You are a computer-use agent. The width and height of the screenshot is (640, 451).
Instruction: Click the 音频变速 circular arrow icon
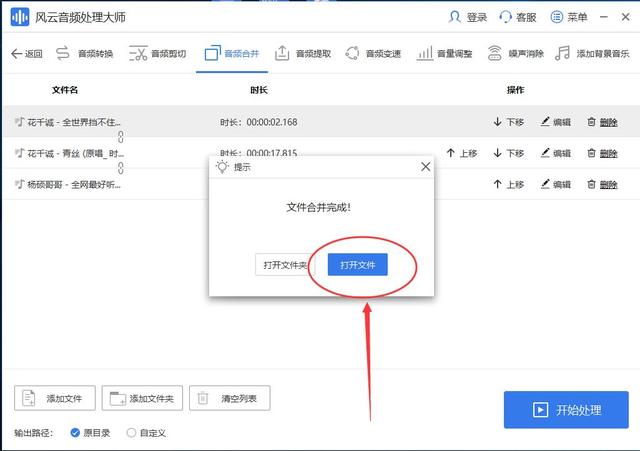352,53
